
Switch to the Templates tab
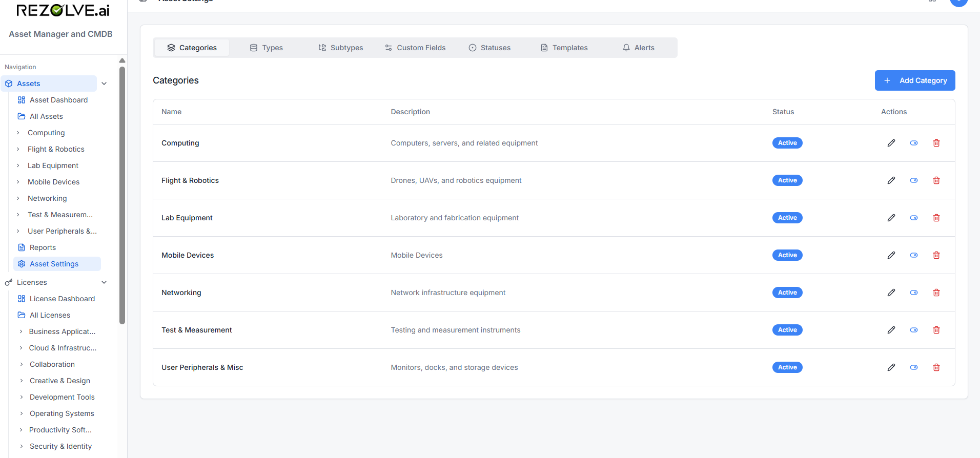[x=564, y=48]
